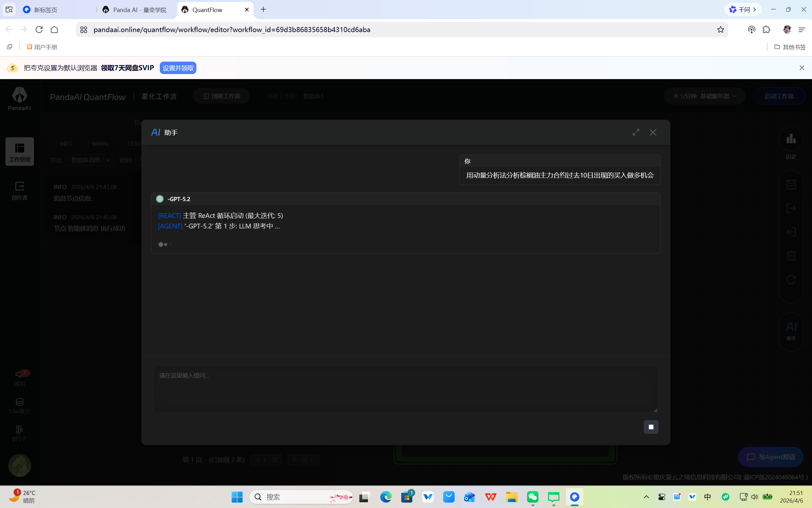Open the 创作者 creator panel
812x508 pixels.
point(19,190)
